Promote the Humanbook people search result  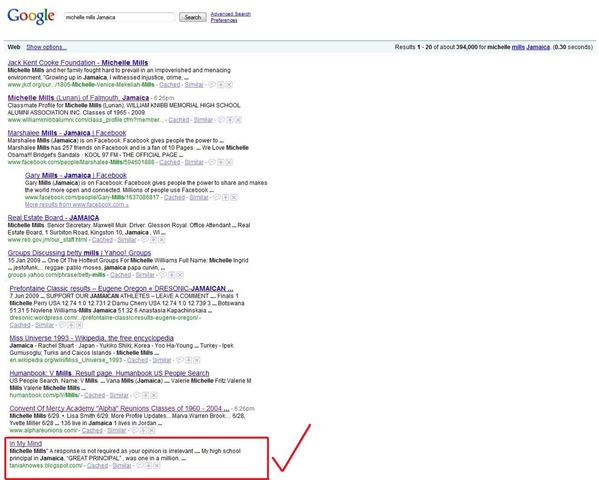pyautogui.click(x=146, y=396)
